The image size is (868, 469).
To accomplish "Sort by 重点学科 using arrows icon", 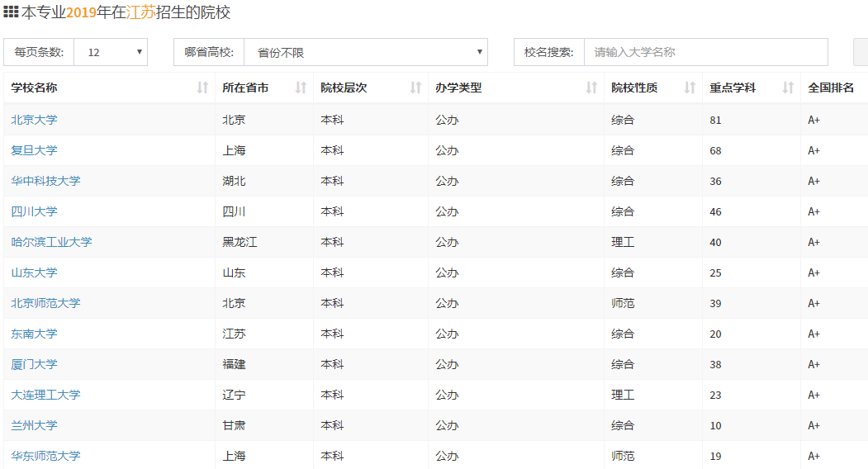I will click(x=788, y=88).
